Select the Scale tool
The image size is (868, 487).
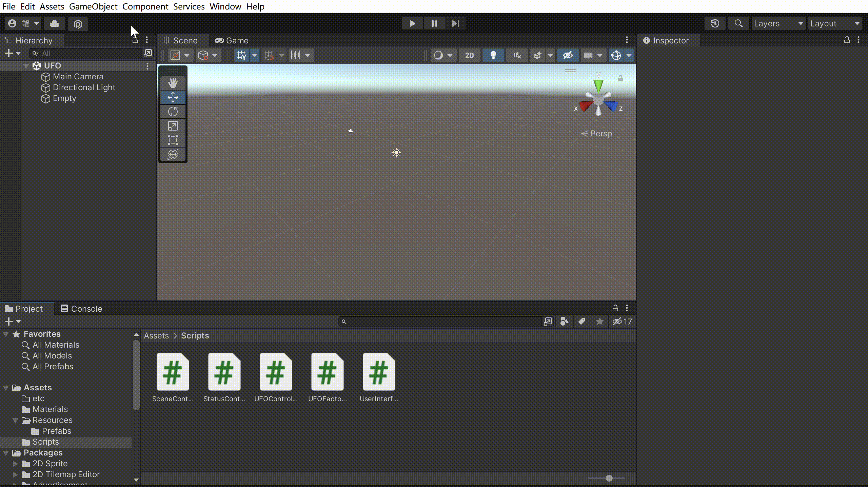173,126
